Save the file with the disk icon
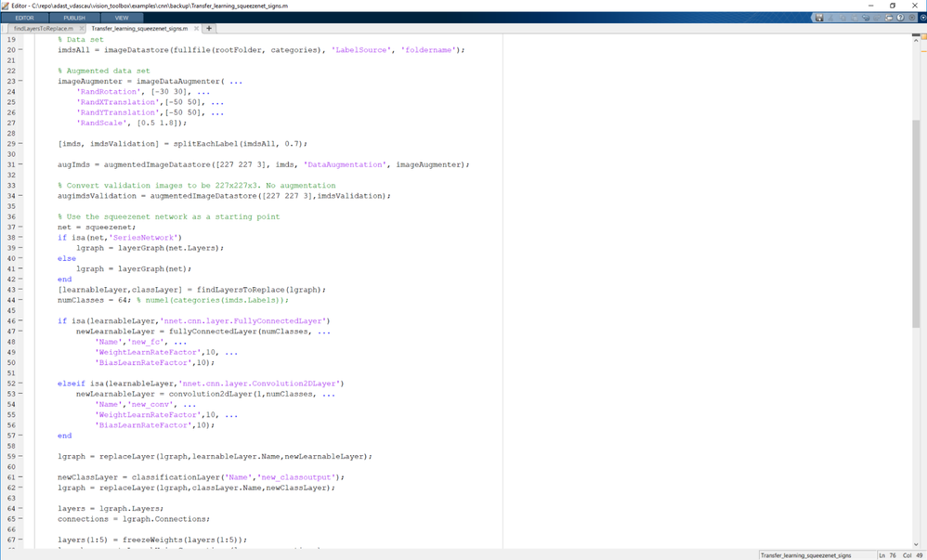This screenshot has height=560, width=927. tap(819, 18)
